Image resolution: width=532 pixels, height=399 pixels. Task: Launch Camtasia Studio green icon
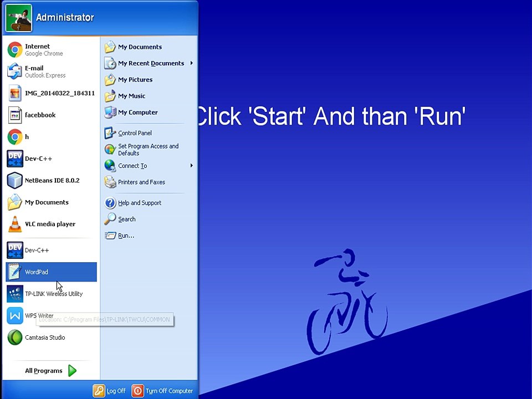[15, 337]
